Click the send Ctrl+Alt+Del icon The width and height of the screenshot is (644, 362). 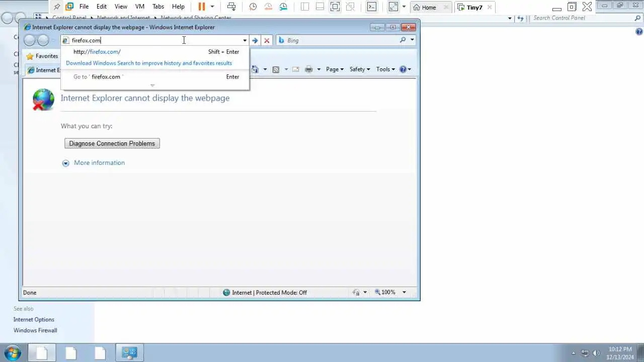(x=231, y=7)
